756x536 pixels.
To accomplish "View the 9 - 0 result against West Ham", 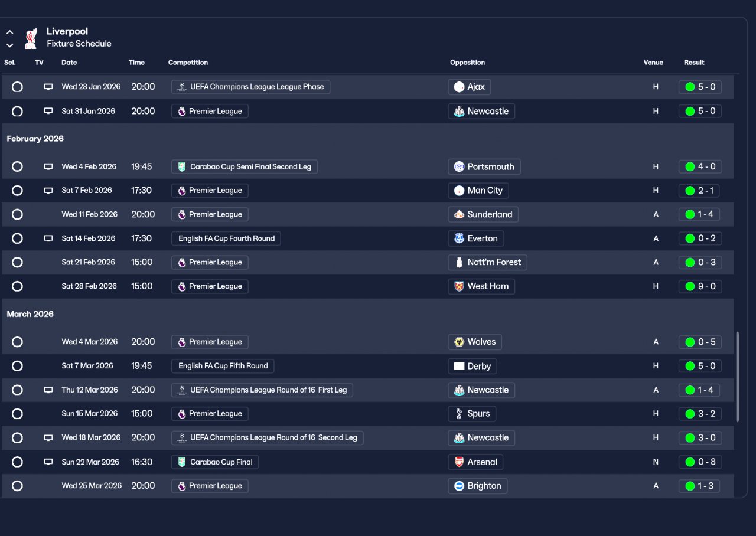I will (700, 286).
